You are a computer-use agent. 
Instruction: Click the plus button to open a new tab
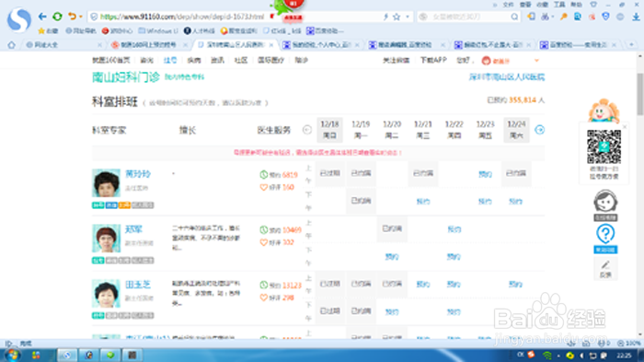pyautogui.click(x=631, y=44)
